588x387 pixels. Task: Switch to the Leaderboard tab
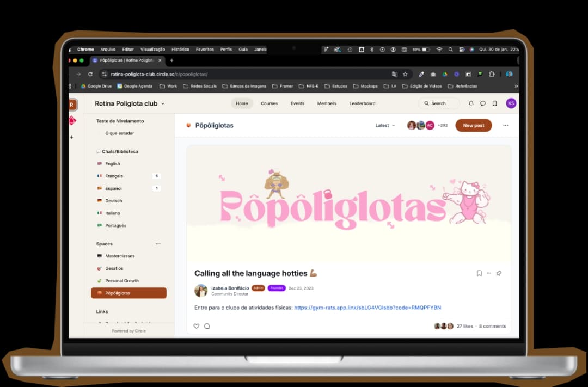click(x=362, y=103)
